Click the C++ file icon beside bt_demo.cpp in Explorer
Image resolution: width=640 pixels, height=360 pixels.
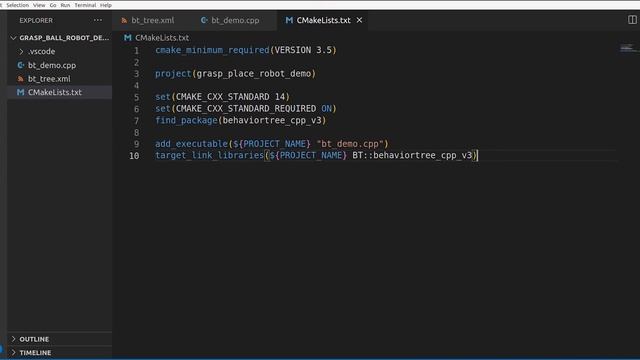coord(21,65)
